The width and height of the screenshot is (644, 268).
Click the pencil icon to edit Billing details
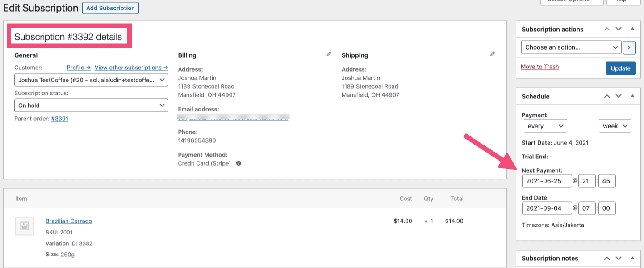tap(329, 54)
